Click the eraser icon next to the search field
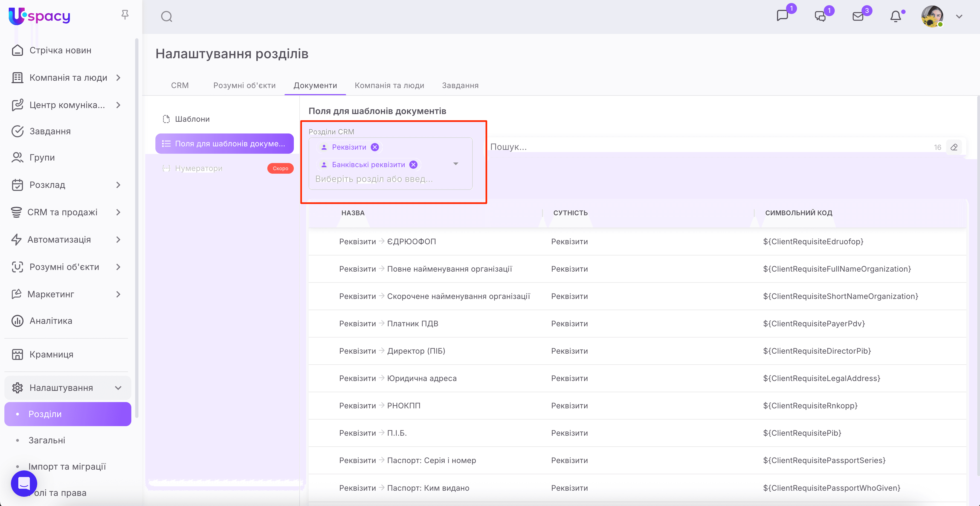The width and height of the screenshot is (980, 506). click(x=954, y=147)
